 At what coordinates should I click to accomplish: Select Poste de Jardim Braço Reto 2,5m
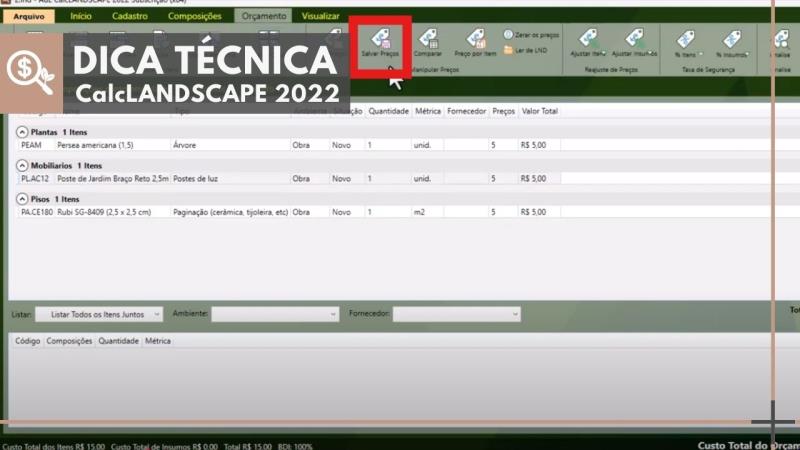pyautogui.click(x=113, y=179)
